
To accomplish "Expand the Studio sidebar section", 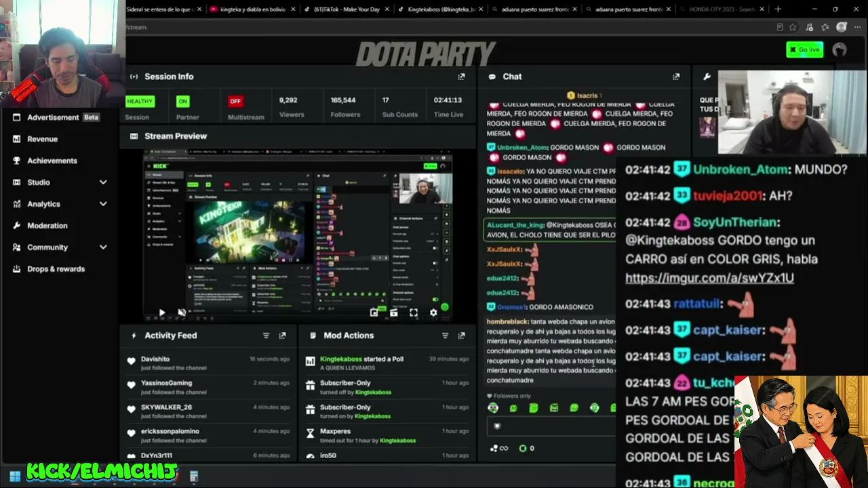I will [103, 182].
